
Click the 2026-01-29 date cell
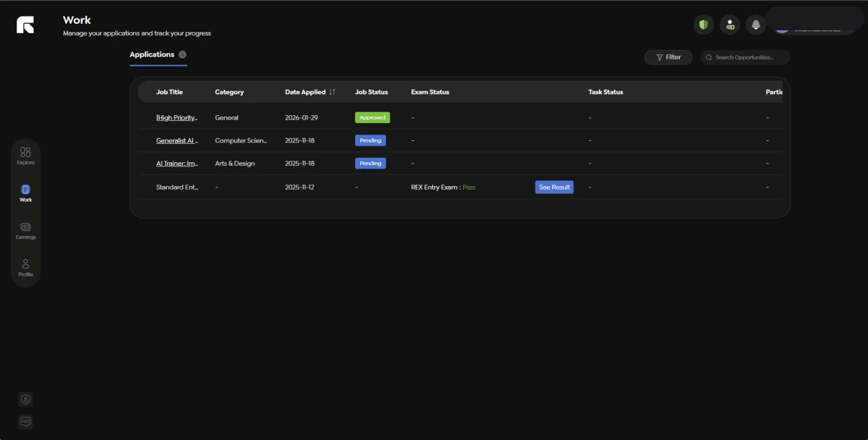tap(300, 117)
